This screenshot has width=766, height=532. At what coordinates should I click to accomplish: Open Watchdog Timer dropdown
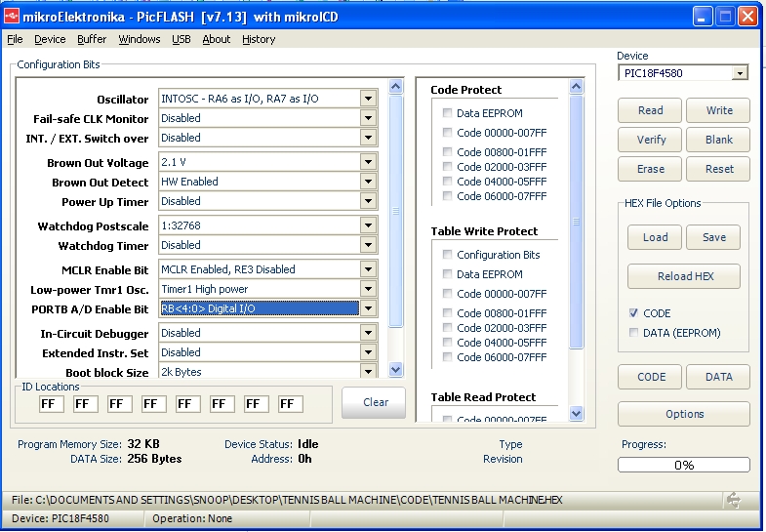pyautogui.click(x=368, y=245)
